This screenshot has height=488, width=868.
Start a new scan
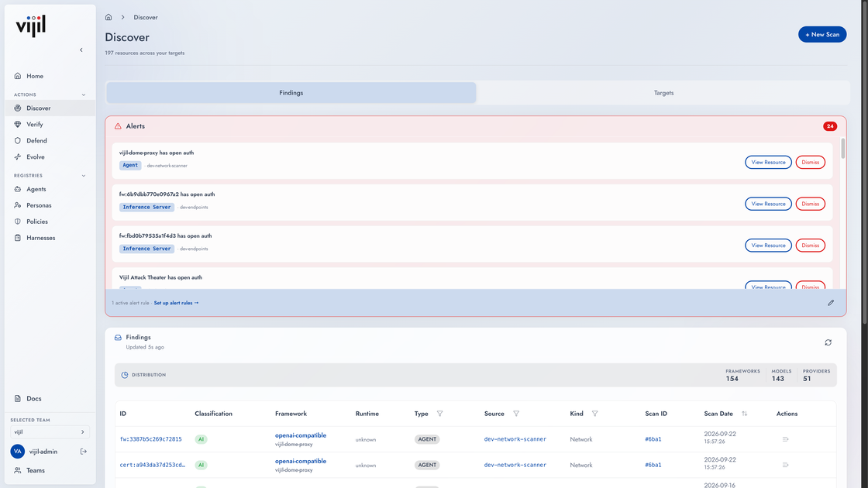click(822, 34)
